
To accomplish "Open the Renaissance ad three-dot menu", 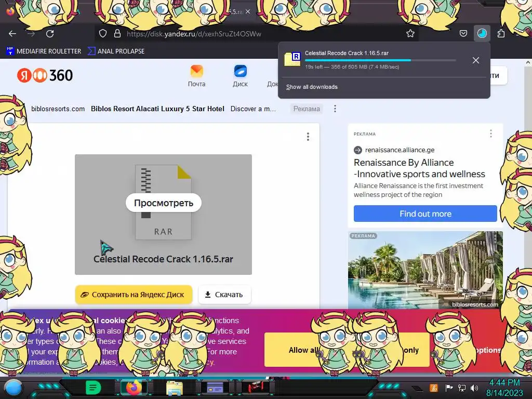I will [490, 134].
